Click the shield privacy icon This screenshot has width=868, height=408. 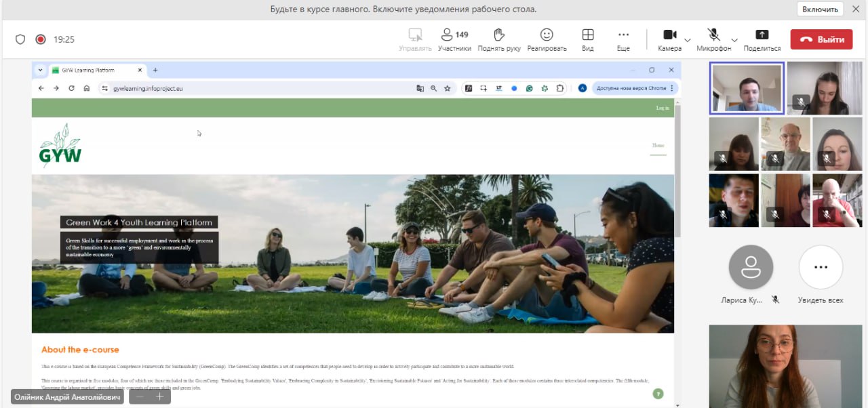(x=20, y=39)
